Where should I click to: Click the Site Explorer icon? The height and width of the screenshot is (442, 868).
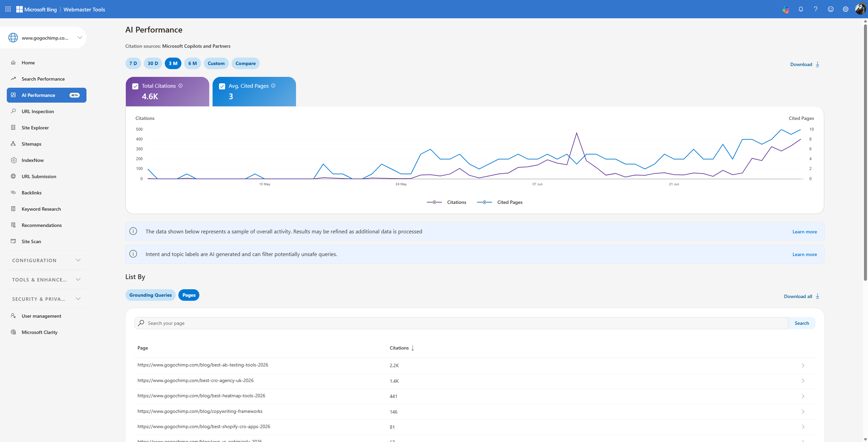coord(13,127)
